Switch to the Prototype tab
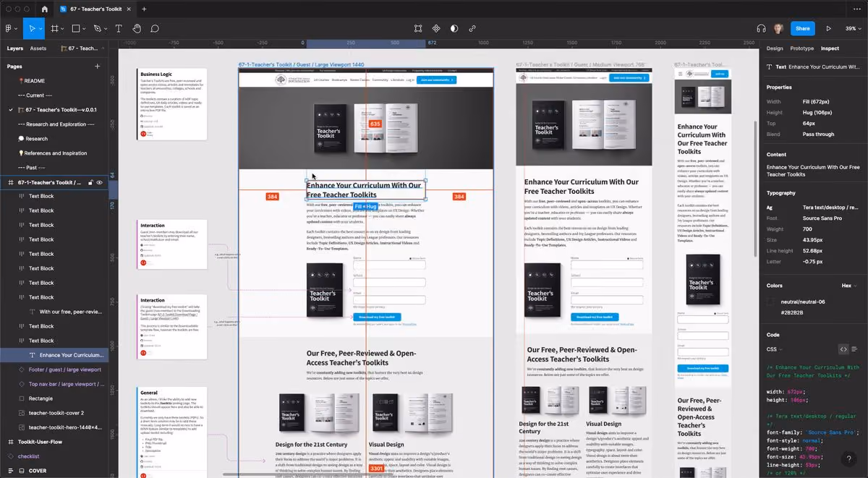 (801, 48)
